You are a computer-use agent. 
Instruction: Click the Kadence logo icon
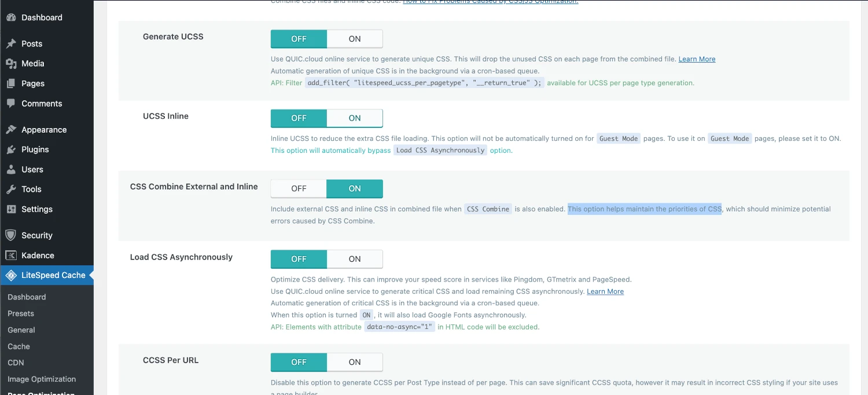tap(11, 255)
